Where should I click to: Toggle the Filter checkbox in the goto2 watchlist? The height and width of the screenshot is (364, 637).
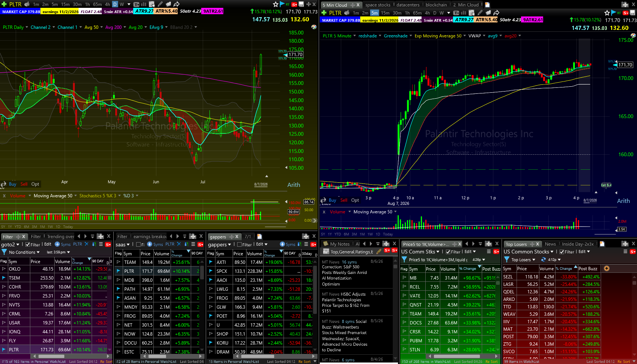pos(28,244)
